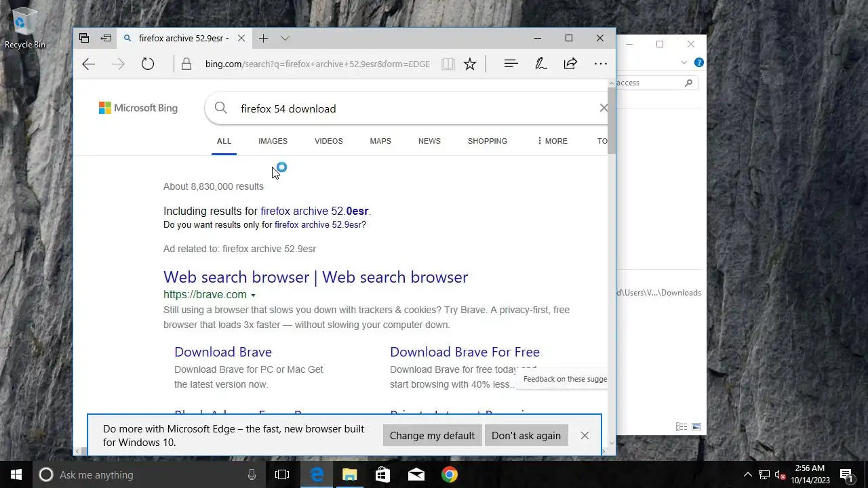Expand ribbon chevron in File Explorer window
The height and width of the screenshot is (488, 868).
[x=684, y=62]
